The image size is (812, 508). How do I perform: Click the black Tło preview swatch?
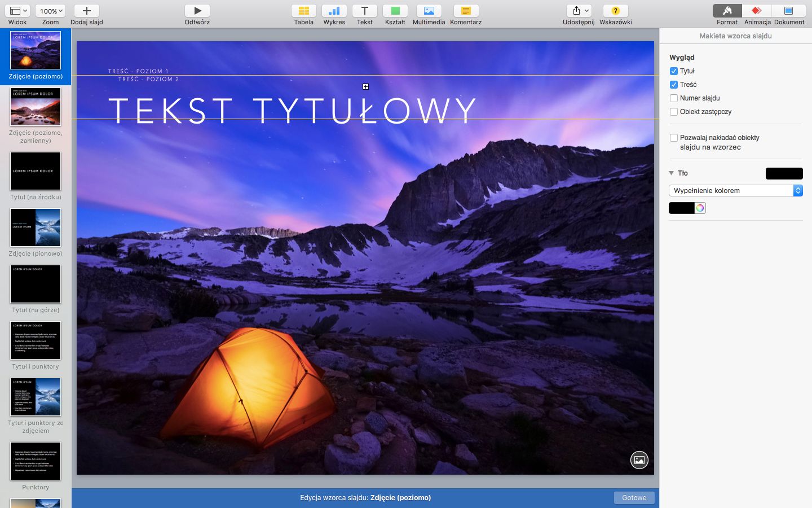point(784,173)
